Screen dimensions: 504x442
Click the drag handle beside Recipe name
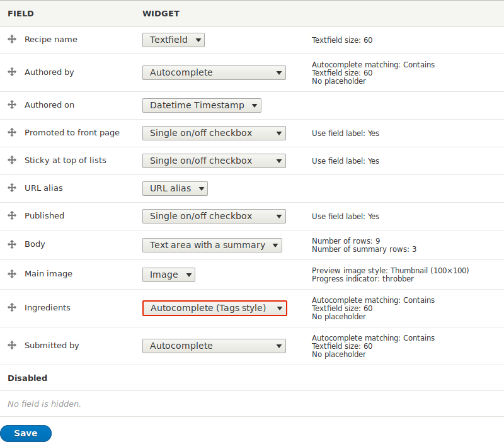[12, 39]
